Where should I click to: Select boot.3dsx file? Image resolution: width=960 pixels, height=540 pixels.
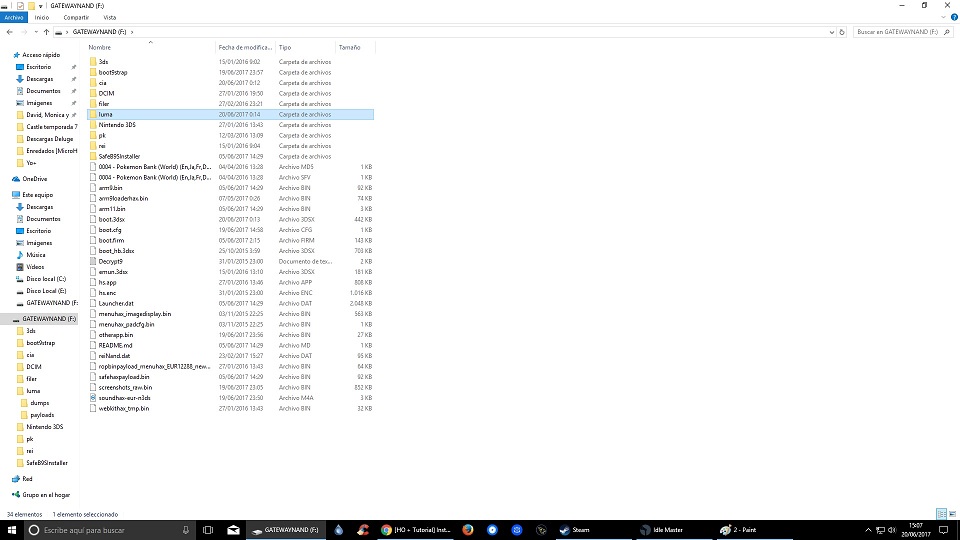[111, 219]
